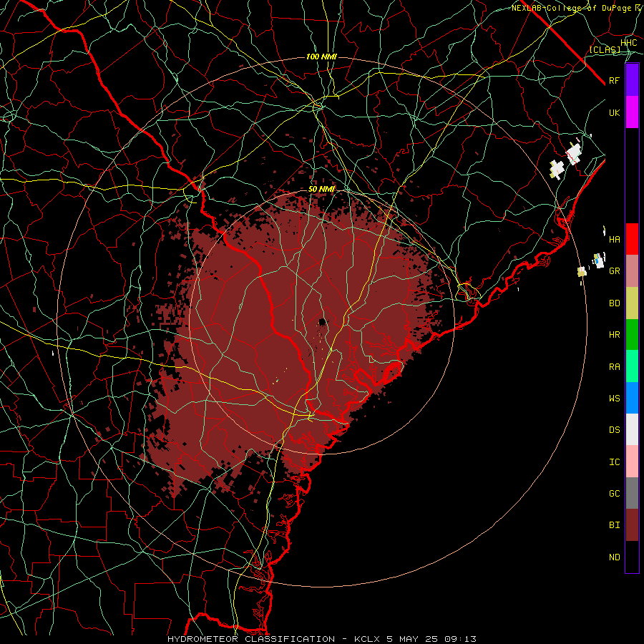Select the IC pink legend swatch
The width and height of the screenshot is (644, 644).
pos(632,462)
